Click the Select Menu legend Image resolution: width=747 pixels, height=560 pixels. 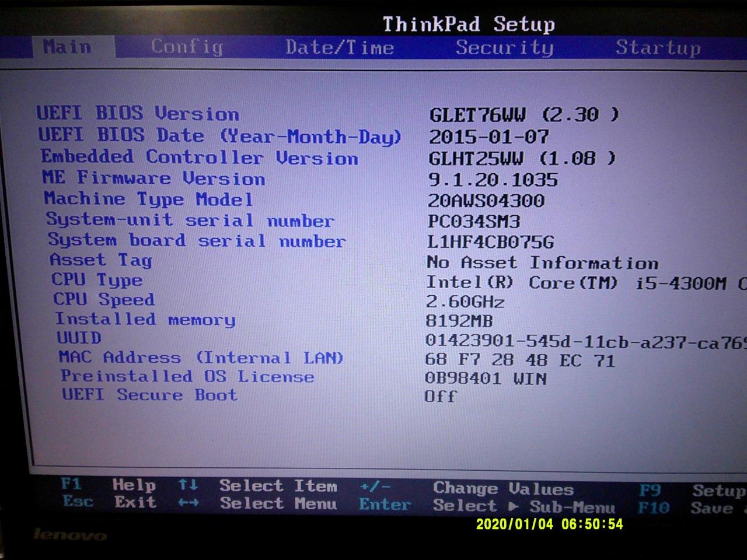click(278, 503)
